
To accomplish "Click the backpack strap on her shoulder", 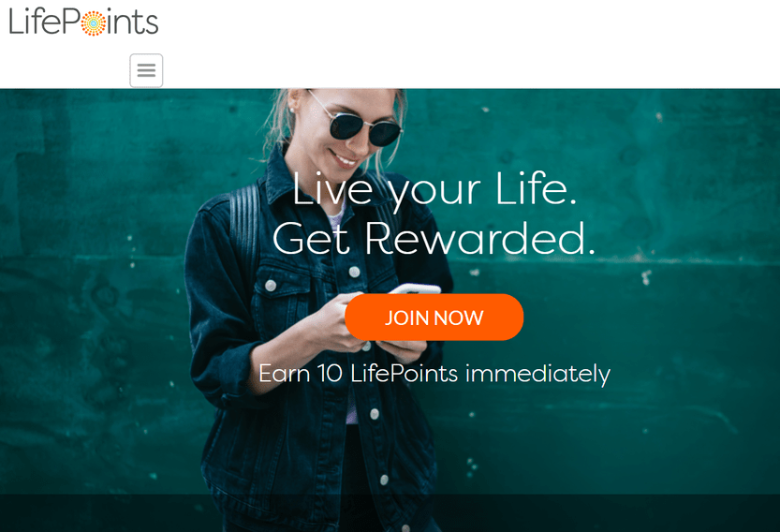I will (x=243, y=229).
